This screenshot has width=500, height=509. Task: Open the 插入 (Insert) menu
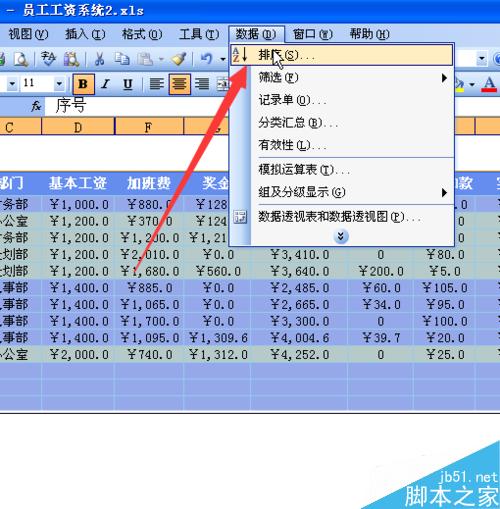pyautogui.click(x=85, y=34)
